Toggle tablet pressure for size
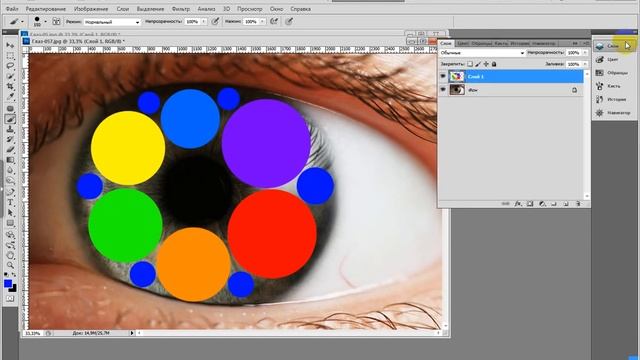640x360 pixels. (289, 22)
